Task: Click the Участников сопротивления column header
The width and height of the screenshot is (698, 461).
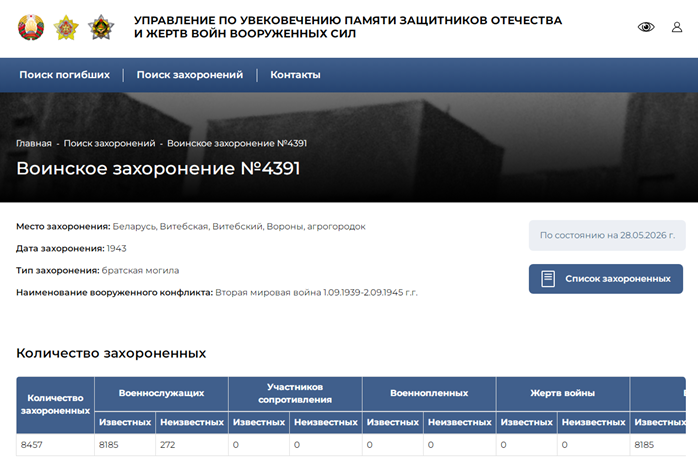Action: coord(295,393)
